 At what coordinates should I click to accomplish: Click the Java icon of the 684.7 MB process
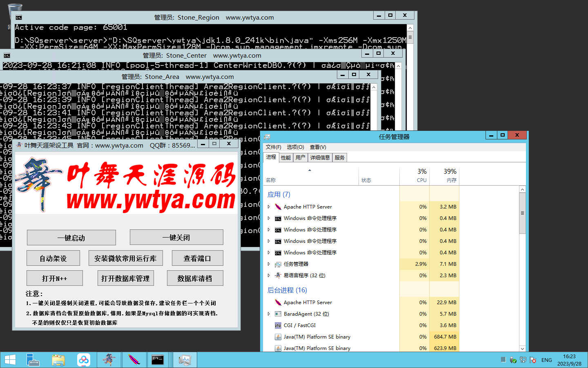(x=278, y=337)
